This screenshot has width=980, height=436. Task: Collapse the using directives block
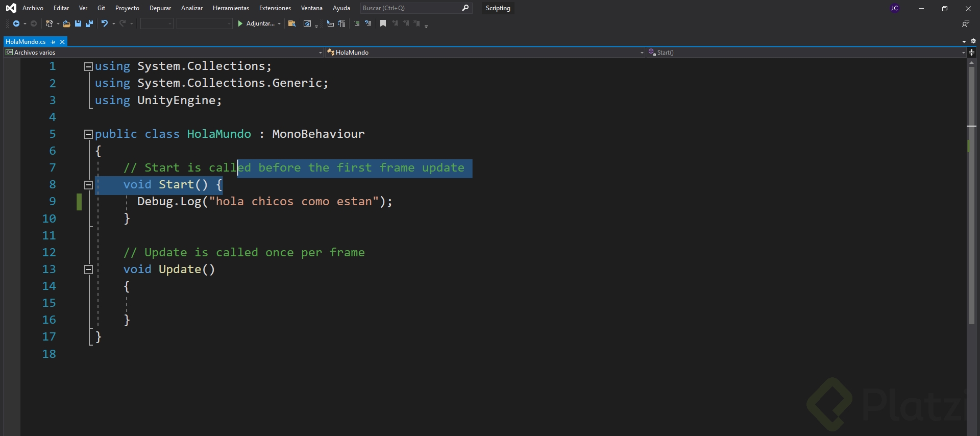pyautogui.click(x=88, y=66)
